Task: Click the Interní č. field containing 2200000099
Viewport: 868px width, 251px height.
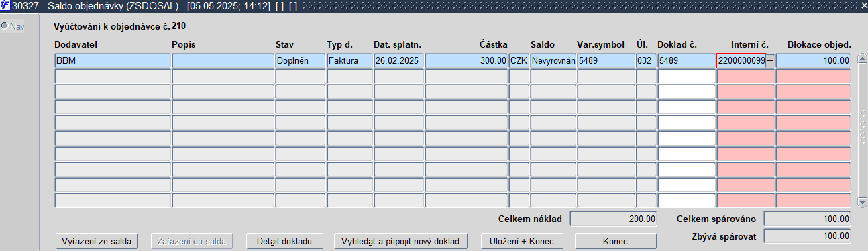Action: pos(741,60)
